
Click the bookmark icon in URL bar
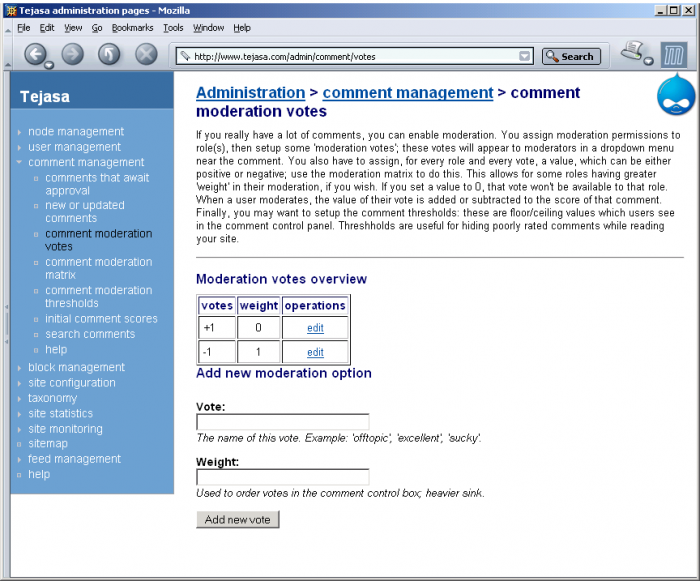184,56
